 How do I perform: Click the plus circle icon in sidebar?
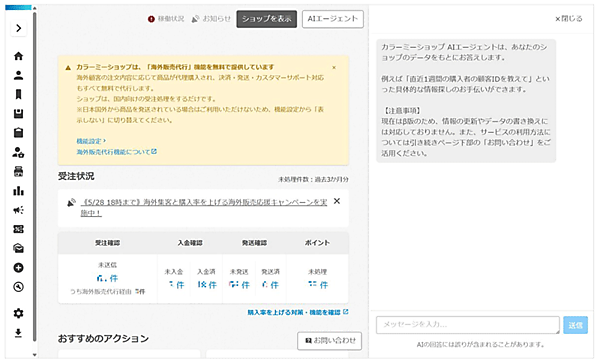click(x=18, y=268)
